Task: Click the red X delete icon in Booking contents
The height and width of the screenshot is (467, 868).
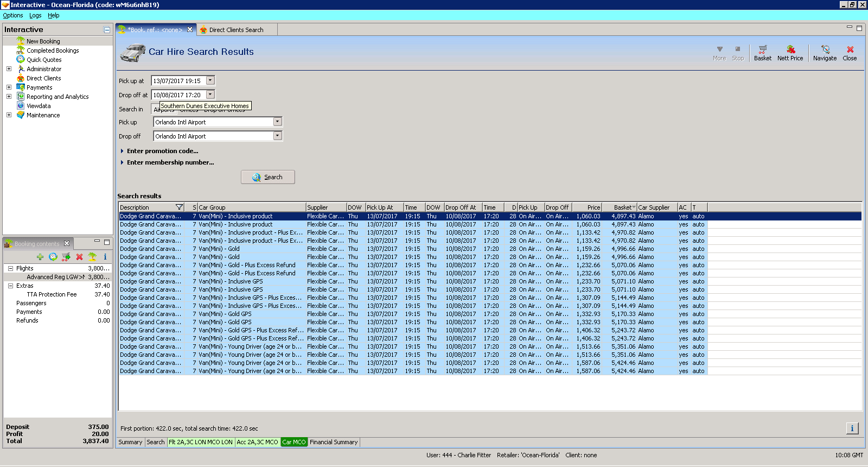Action: coord(79,257)
